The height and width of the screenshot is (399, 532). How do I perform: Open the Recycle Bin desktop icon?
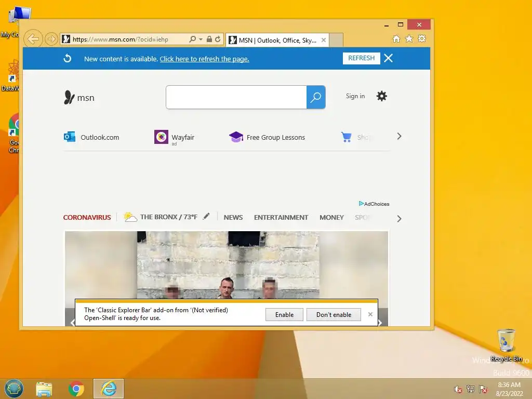(x=506, y=345)
